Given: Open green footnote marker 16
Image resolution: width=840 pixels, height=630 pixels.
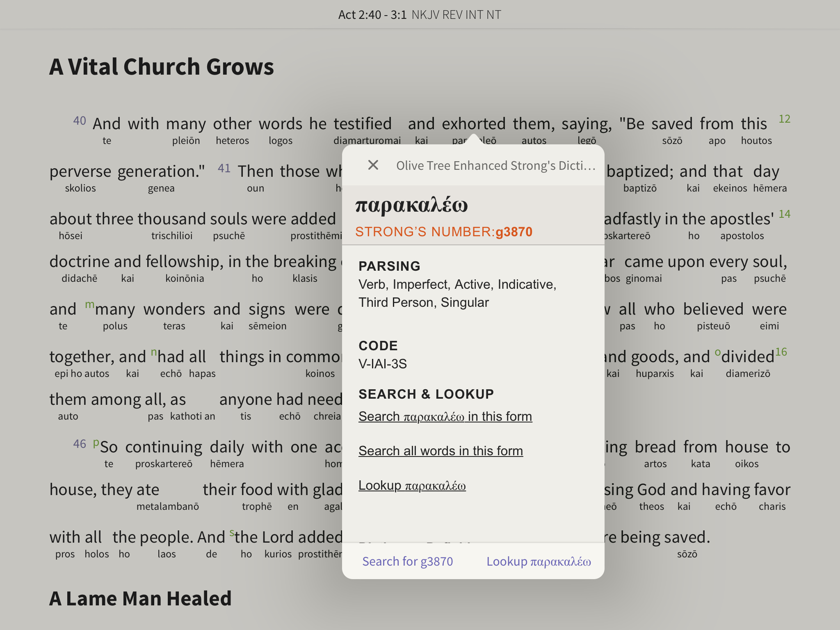Looking at the screenshot, I should 781,352.
